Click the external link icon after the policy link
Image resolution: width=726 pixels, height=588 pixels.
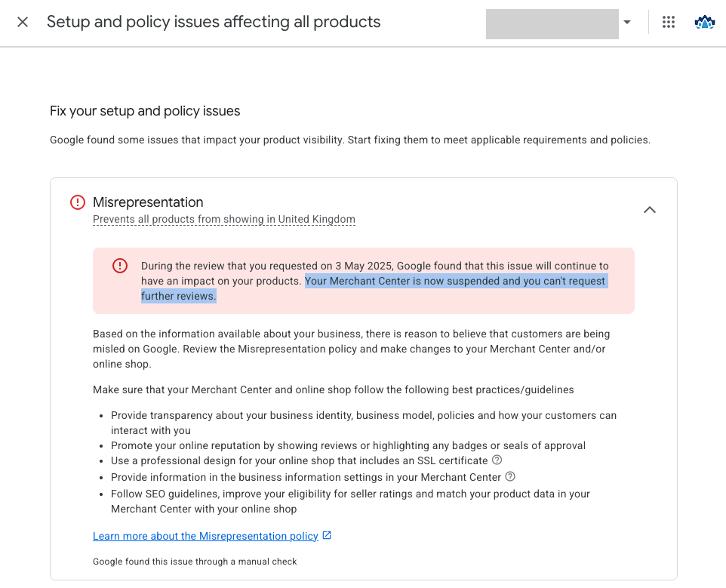(x=326, y=535)
